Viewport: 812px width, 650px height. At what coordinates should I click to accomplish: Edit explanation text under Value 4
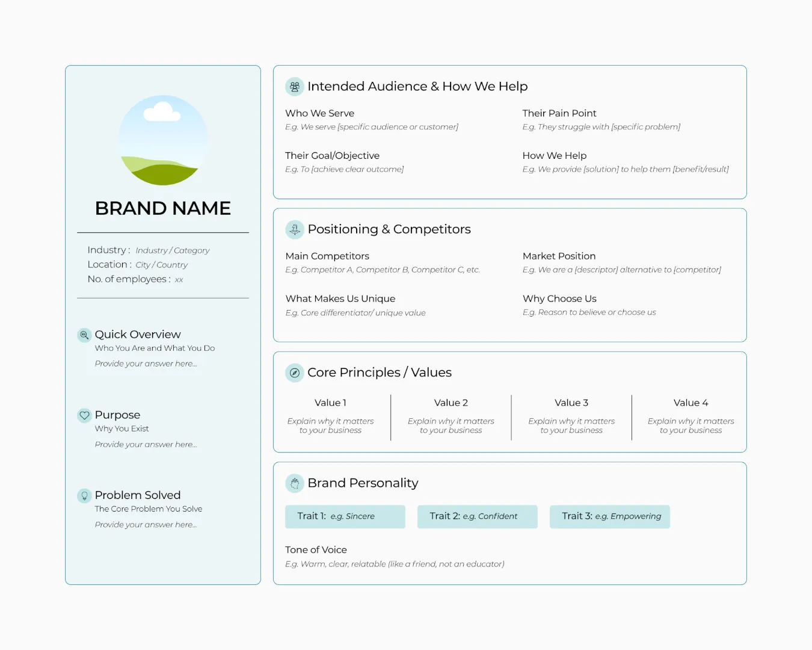point(691,426)
